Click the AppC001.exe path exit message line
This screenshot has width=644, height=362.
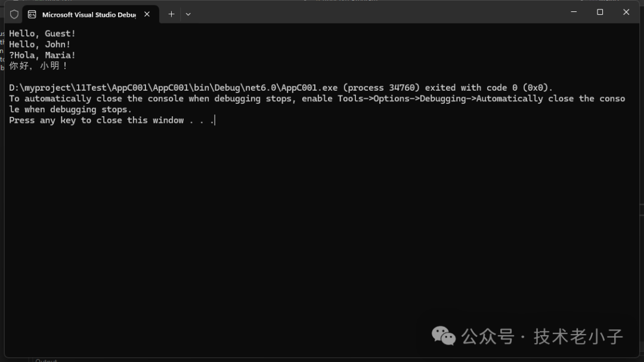coord(280,88)
